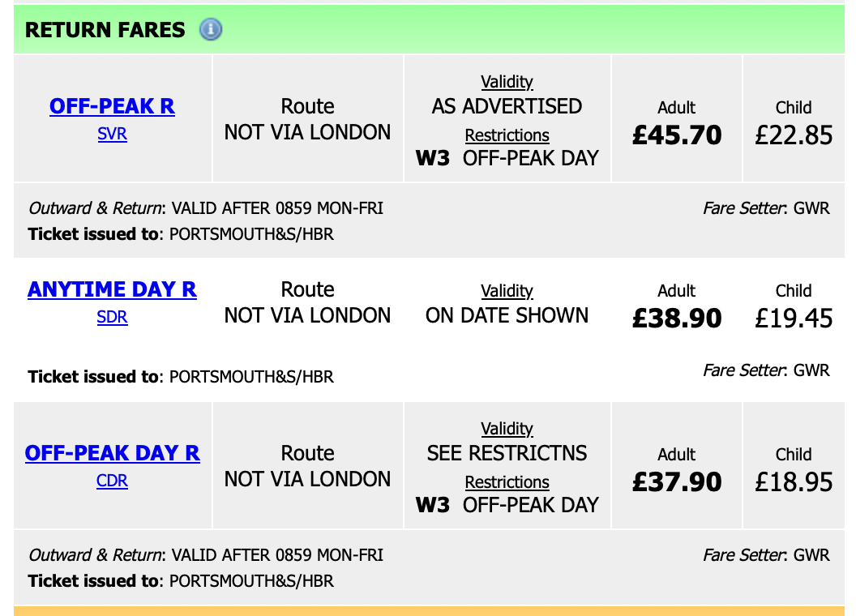Image resolution: width=856 pixels, height=616 pixels.
Task: Click the info icon beside RETURN FARES
Action: tap(210, 30)
